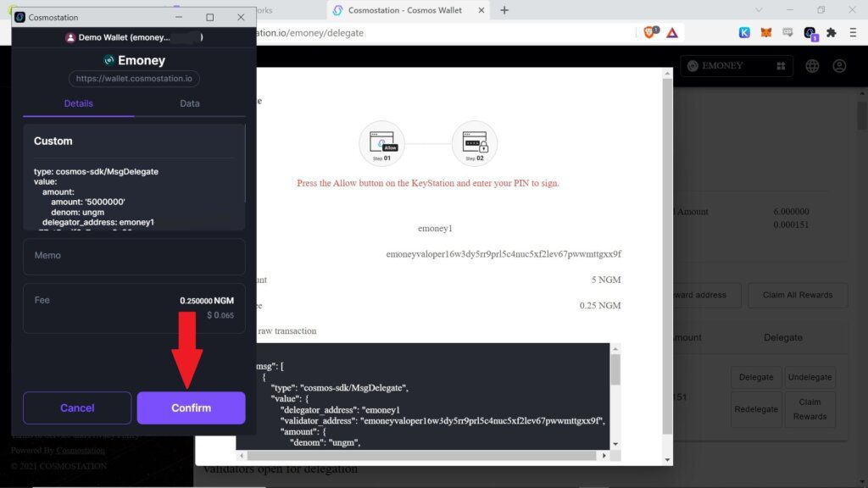The image size is (868, 488).
Task: Click the 0.25 NGM fee value in dialog
Action: (x=600, y=305)
